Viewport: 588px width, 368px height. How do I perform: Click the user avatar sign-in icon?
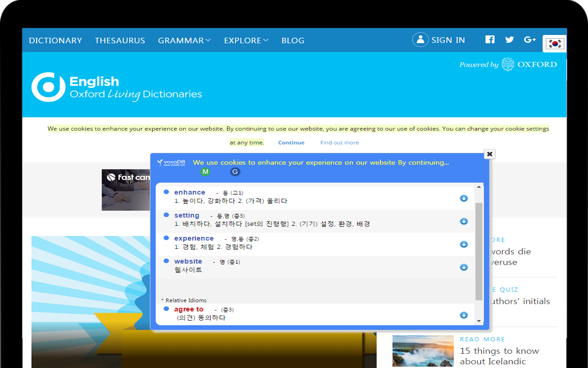420,40
